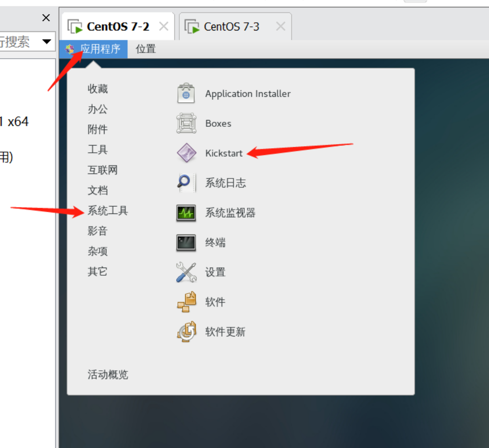Click the 终端 label
Image resolution: width=489 pixels, height=448 pixels.
(x=215, y=243)
